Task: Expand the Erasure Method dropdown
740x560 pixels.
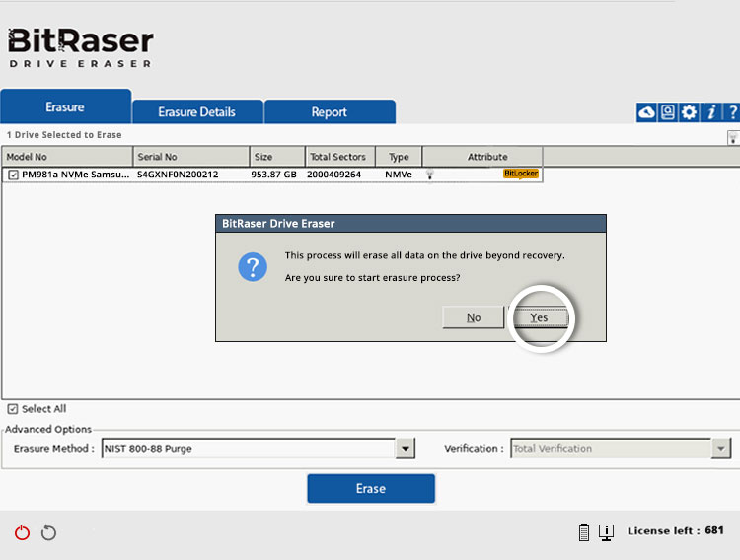Action: 406,449
